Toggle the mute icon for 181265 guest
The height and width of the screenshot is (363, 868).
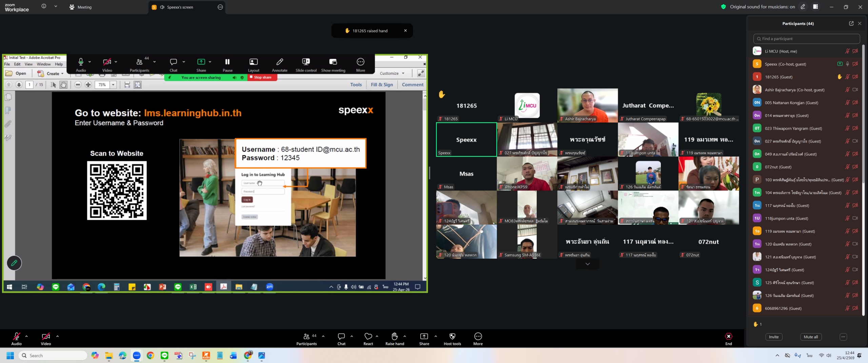pos(847,77)
